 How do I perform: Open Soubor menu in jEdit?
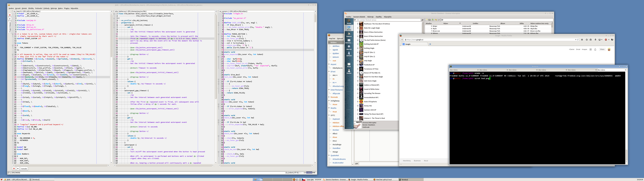point(11,8)
